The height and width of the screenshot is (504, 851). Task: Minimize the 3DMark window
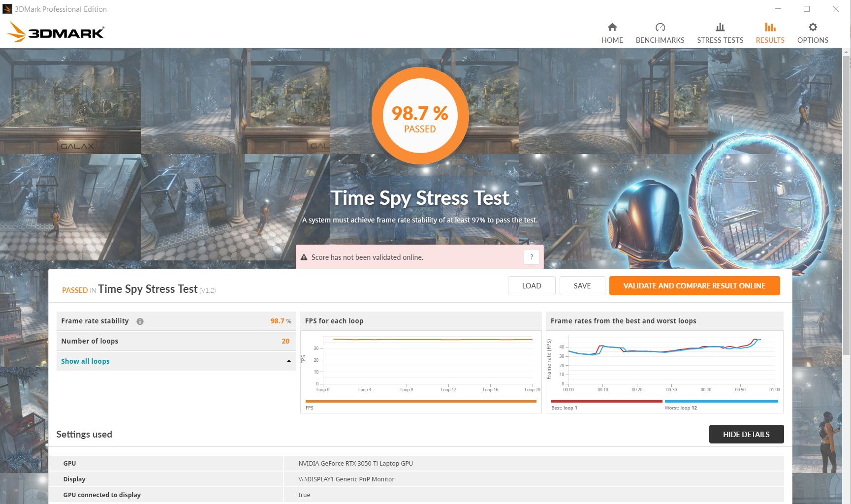click(778, 9)
